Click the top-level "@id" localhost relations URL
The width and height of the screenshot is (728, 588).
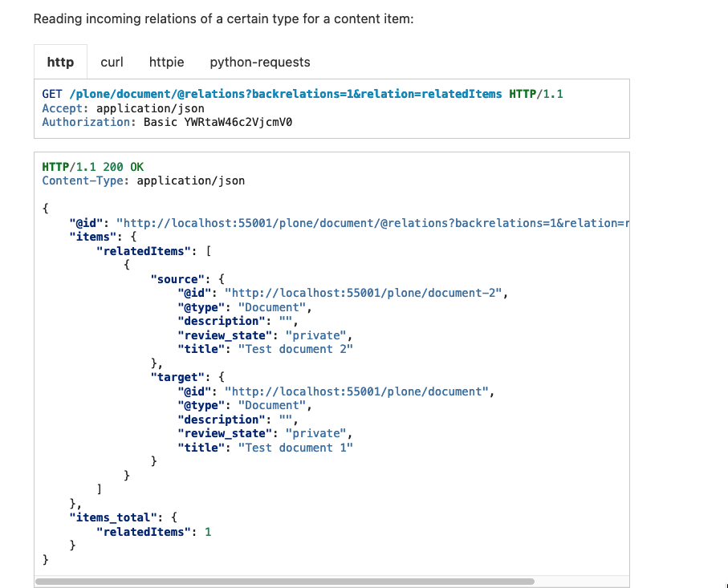click(372, 223)
